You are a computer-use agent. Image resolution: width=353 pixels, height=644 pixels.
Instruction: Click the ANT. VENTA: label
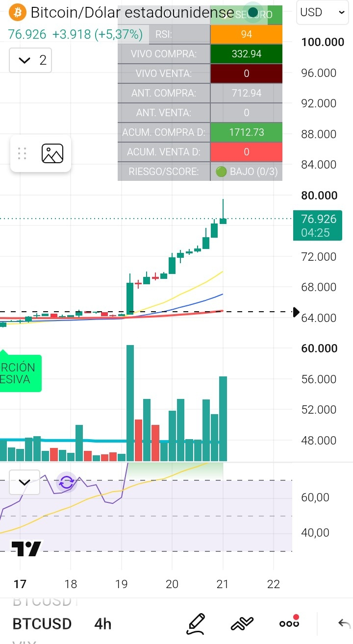point(164,113)
